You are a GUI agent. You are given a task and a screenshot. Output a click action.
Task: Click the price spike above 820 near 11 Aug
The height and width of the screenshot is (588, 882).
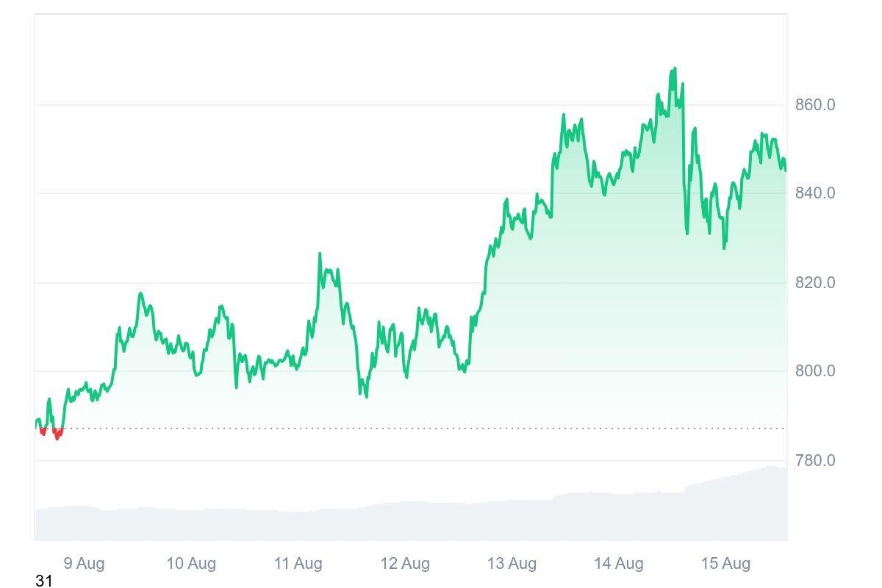[320, 254]
